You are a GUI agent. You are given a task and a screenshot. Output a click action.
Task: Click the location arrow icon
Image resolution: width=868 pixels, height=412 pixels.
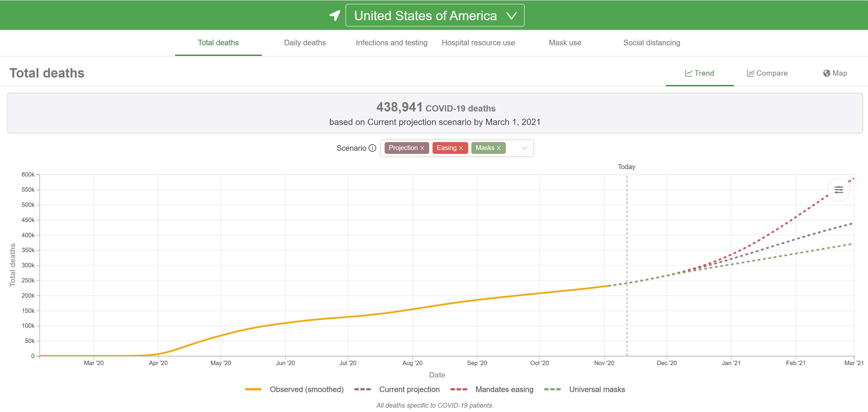click(x=335, y=15)
